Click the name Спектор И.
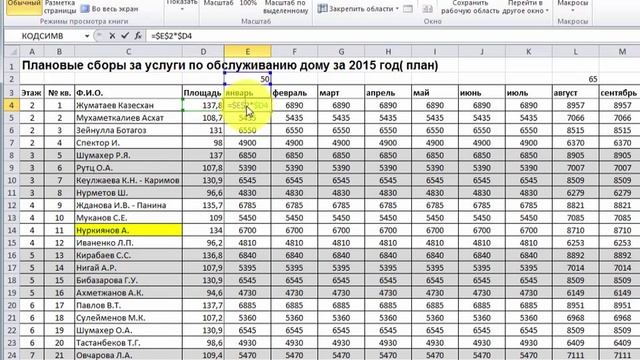The image size is (640, 360). click(x=98, y=143)
